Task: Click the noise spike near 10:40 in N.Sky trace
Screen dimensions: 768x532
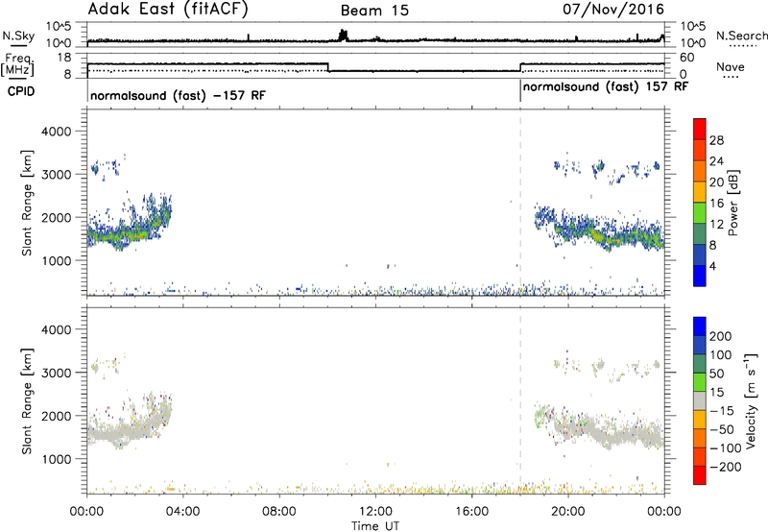Action: pyautogui.click(x=343, y=36)
